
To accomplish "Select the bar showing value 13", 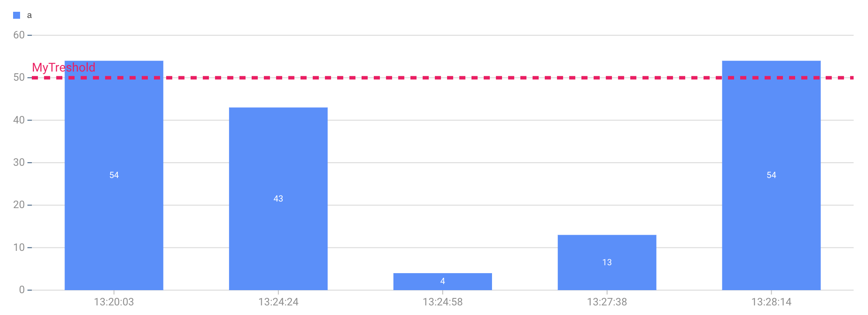I will (x=607, y=263).
